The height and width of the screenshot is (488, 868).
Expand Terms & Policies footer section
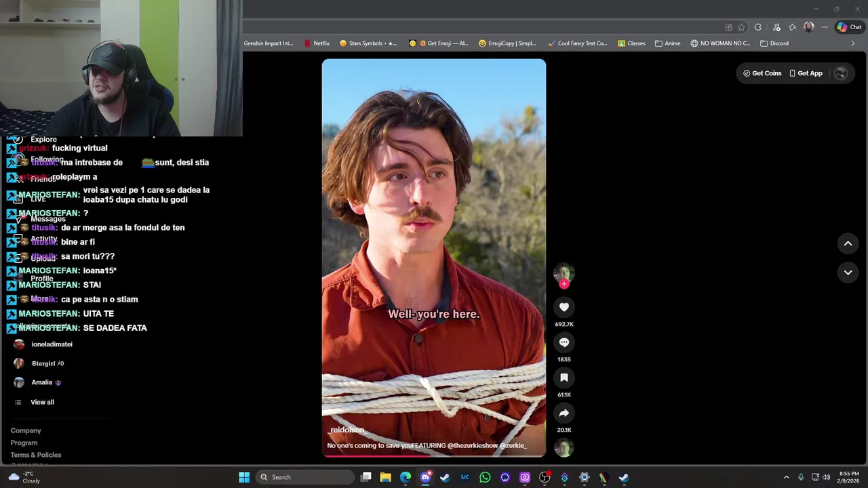click(36, 455)
